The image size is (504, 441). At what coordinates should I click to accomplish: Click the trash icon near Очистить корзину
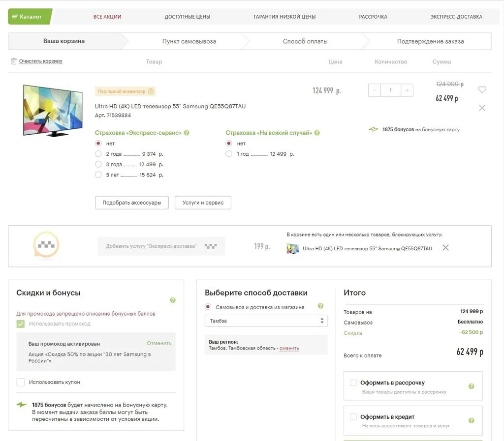click(14, 61)
